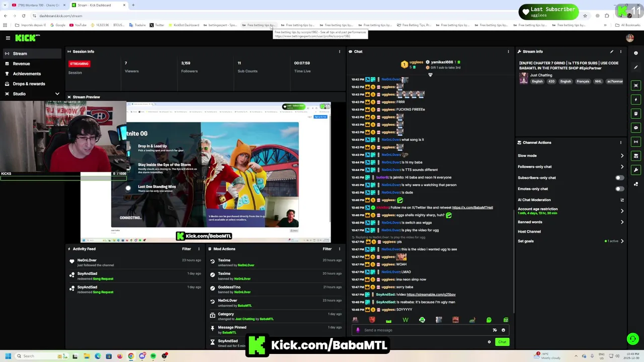Go to Revenue in the sidebar

(x=32, y=63)
